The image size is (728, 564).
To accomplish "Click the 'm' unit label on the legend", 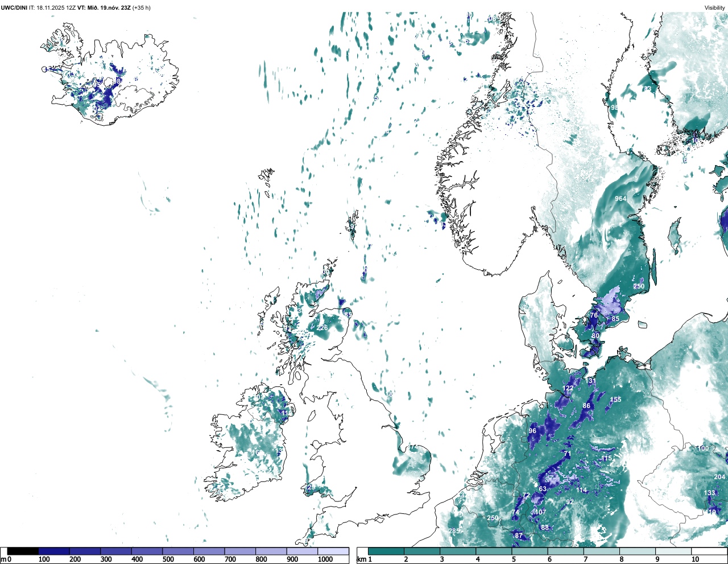I will [x=3, y=560].
